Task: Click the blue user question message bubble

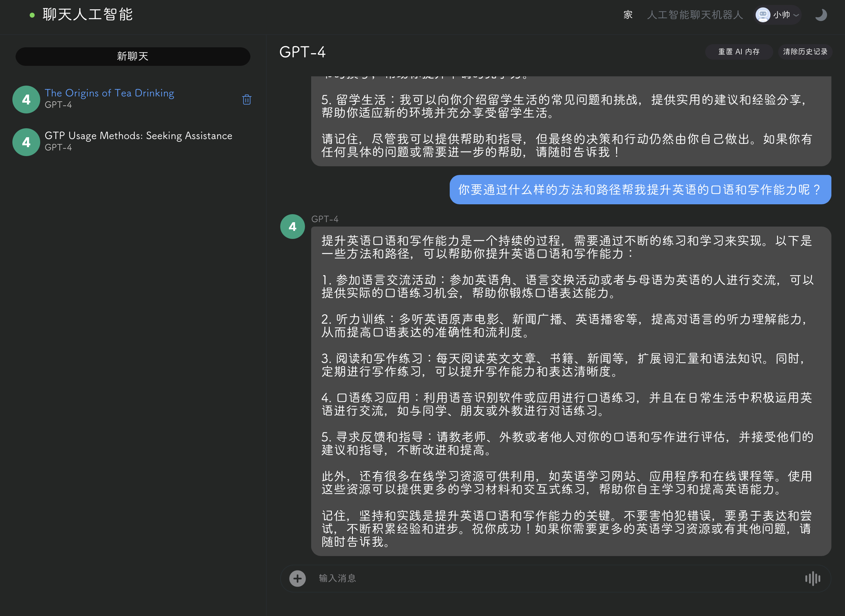Action: 640,190
